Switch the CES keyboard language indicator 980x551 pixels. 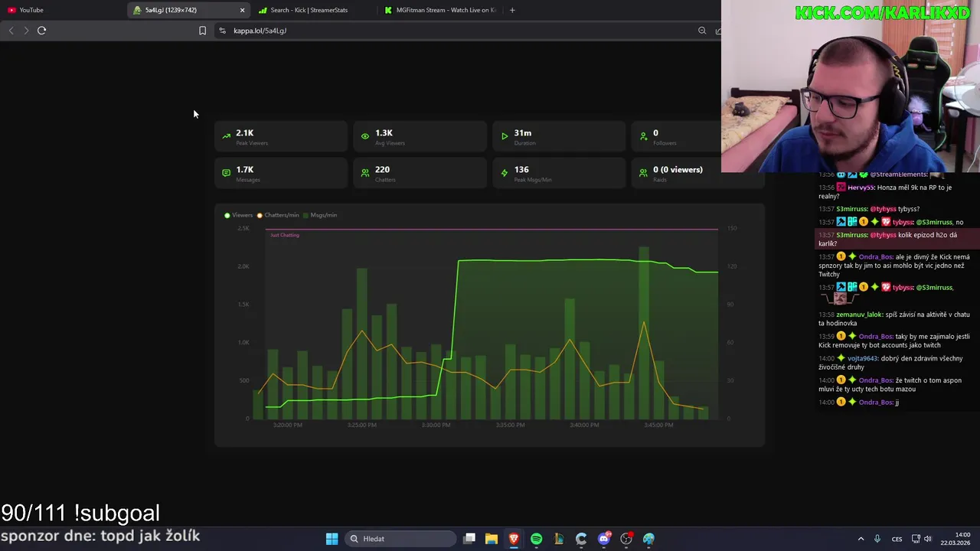[x=897, y=539]
